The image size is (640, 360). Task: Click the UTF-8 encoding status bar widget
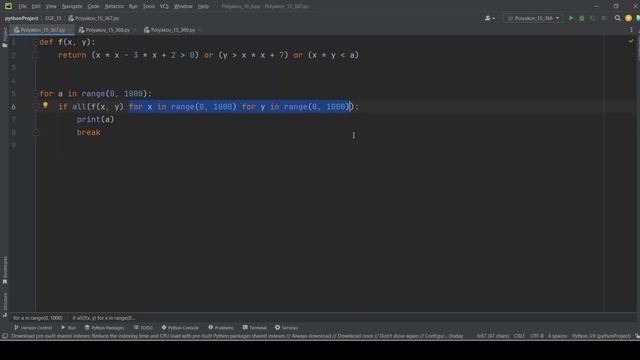point(537,336)
